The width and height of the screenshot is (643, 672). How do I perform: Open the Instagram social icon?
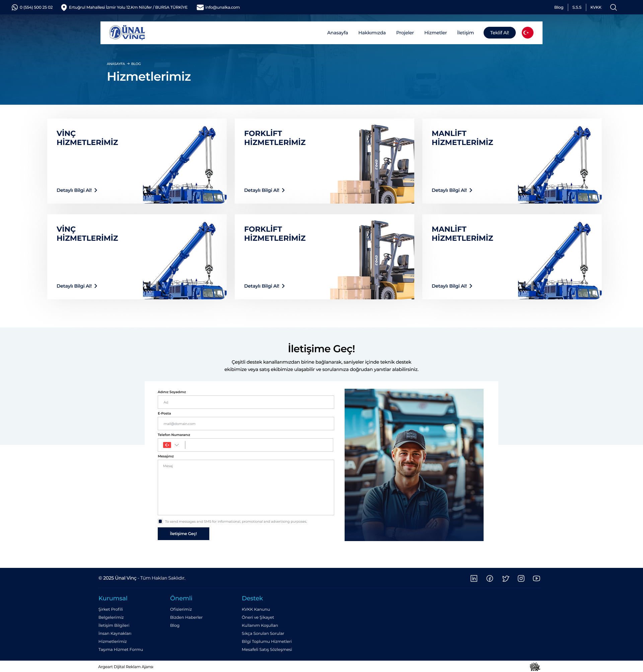tap(521, 579)
